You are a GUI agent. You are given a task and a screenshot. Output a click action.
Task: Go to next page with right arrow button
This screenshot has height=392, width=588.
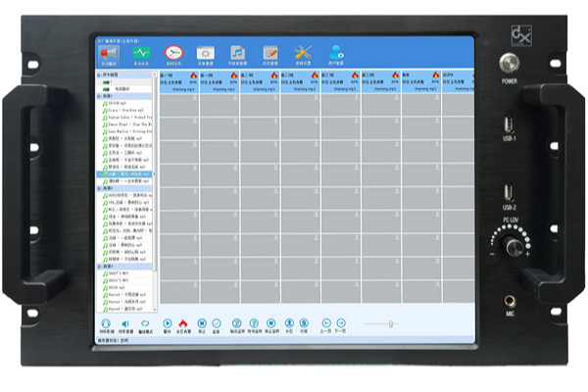pyautogui.click(x=340, y=322)
